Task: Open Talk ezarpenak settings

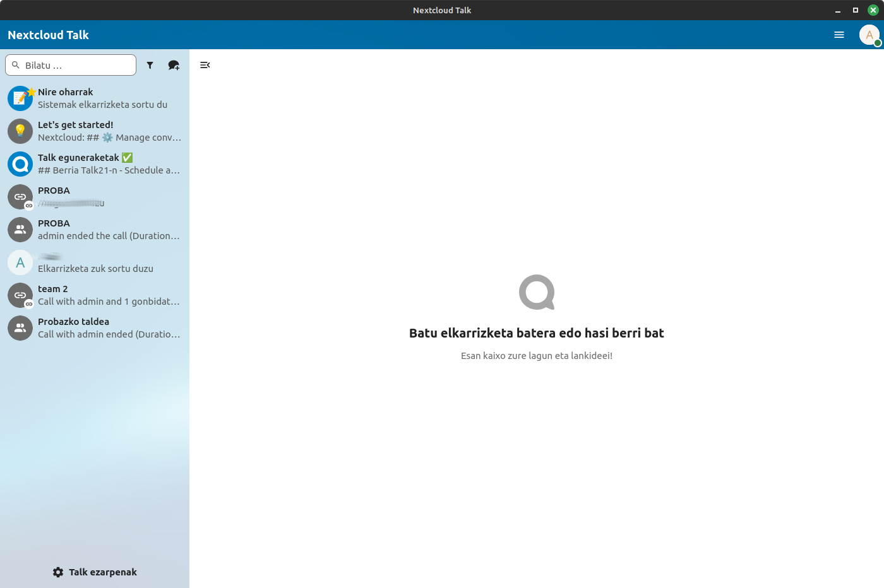Action: pos(95,572)
